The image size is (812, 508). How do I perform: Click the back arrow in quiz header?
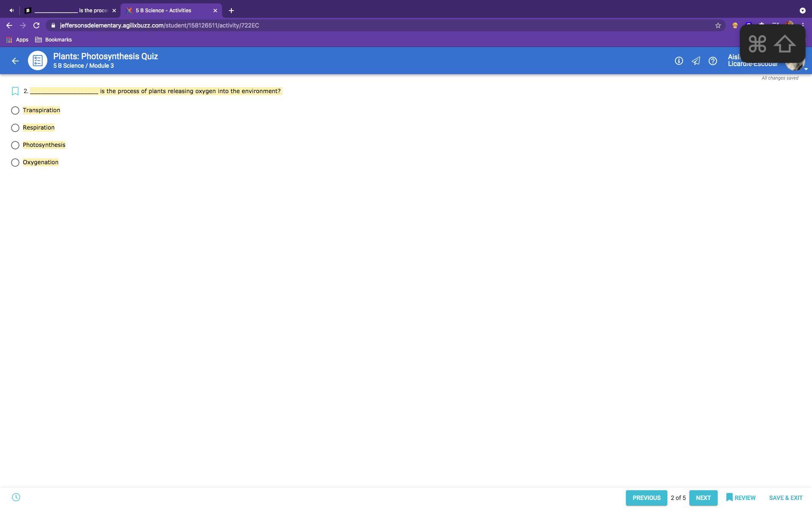(x=15, y=61)
